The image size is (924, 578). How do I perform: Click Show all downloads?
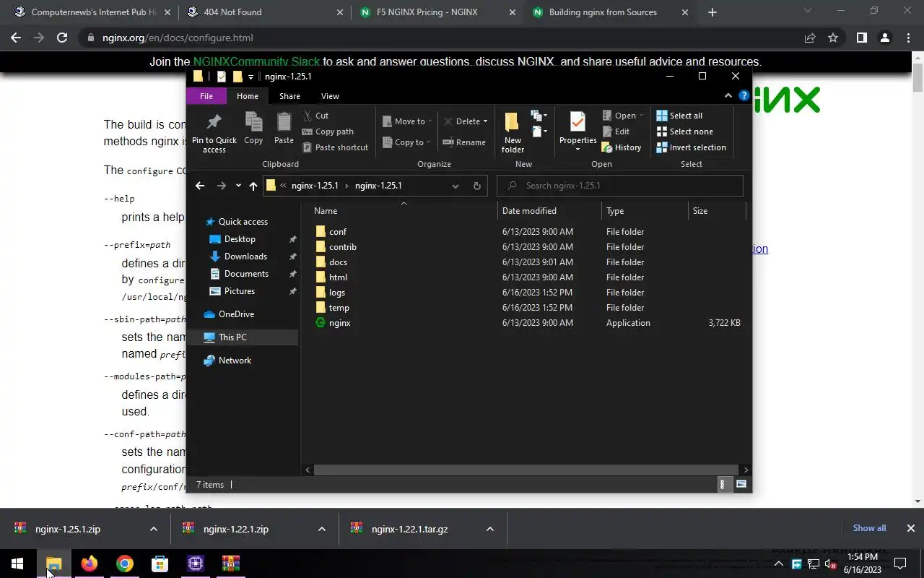pos(869,528)
